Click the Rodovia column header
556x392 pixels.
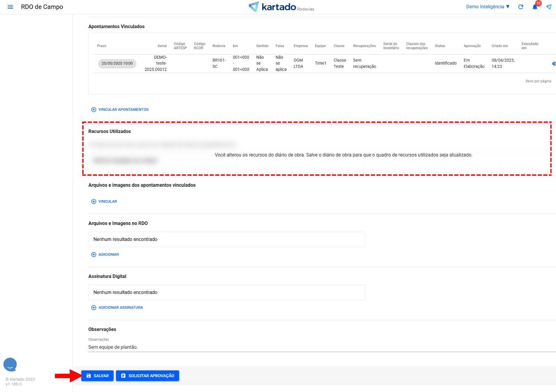pos(219,46)
